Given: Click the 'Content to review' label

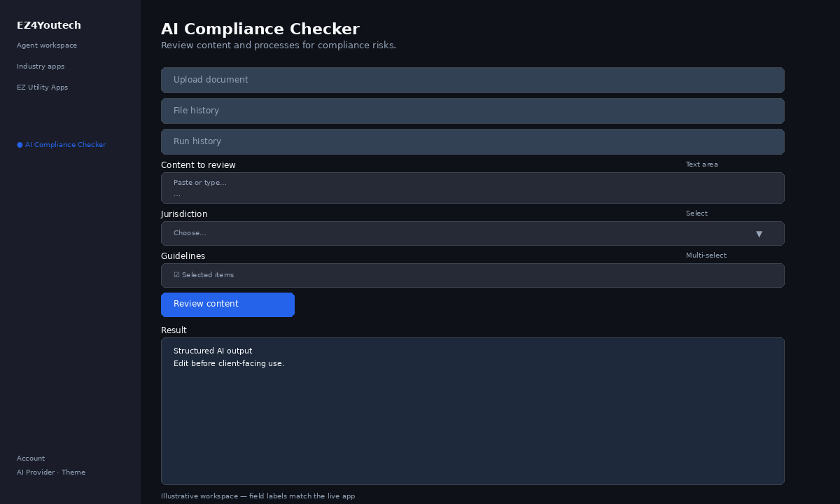Looking at the screenshot, I should 198,165.
